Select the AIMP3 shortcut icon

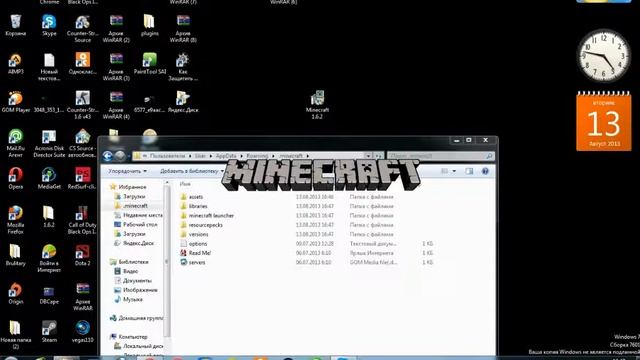(16, 63)
